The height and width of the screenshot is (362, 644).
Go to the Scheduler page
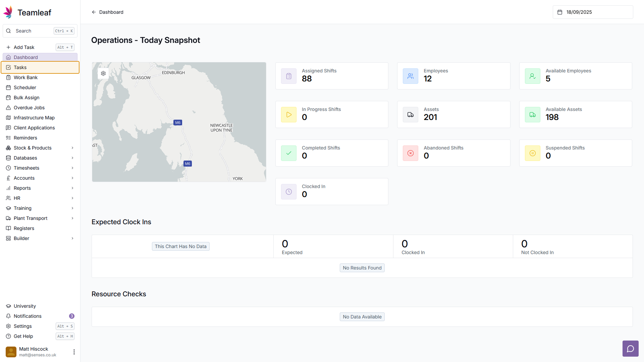(x=25, y=87)
